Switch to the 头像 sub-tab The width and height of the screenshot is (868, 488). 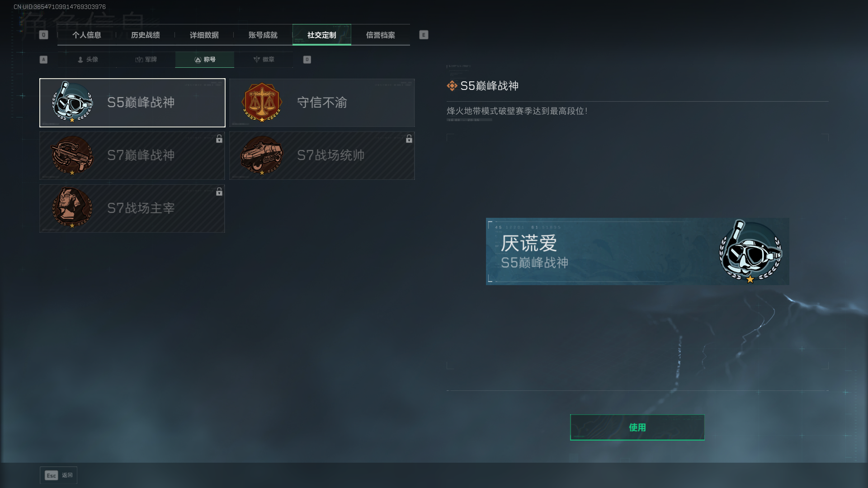(x=87, y=60)
